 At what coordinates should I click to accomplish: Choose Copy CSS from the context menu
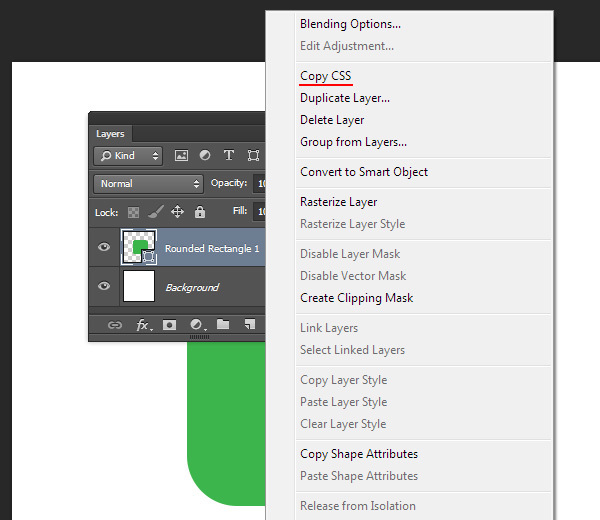pyautogui.click(x=325, y=76)
